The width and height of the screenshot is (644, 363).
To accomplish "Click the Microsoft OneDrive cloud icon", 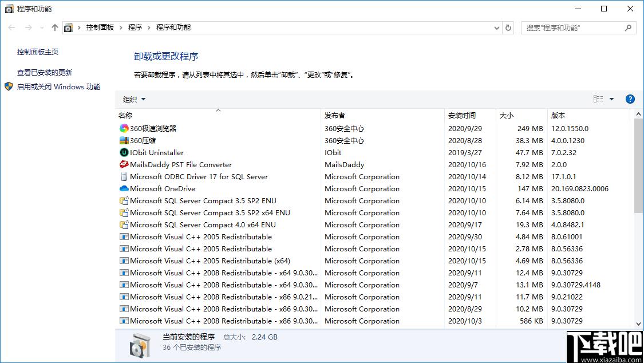I will coord(124,188).
